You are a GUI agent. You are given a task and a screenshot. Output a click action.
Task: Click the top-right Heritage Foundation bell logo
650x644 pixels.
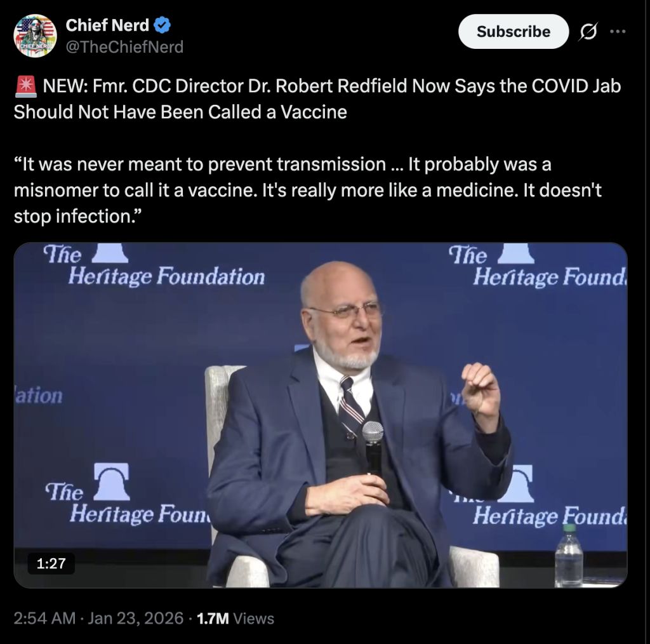515,252
